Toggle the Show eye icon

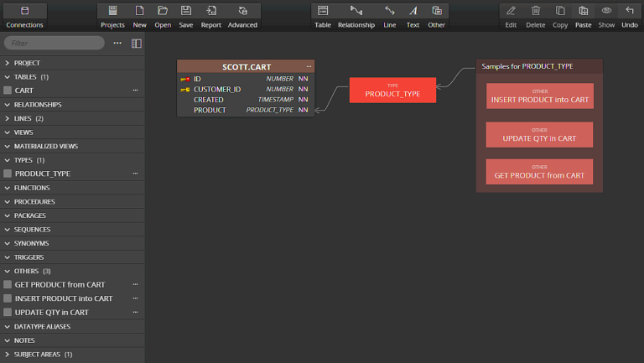click(606, 11)
